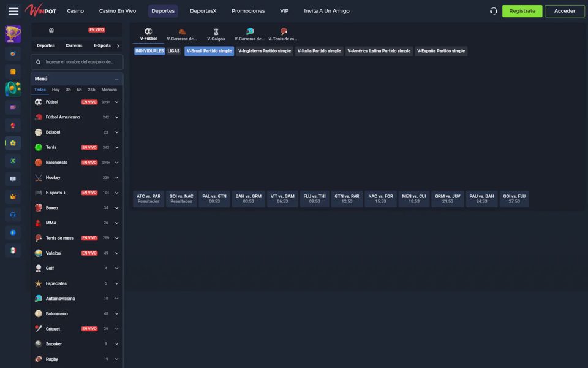The image size is (588, 368).
Task: Switch to INDIVIDUALES mode
Action: 149,51
